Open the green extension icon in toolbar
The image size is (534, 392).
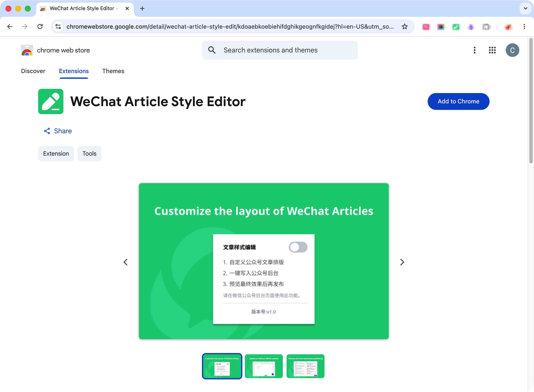coord(456,27)
